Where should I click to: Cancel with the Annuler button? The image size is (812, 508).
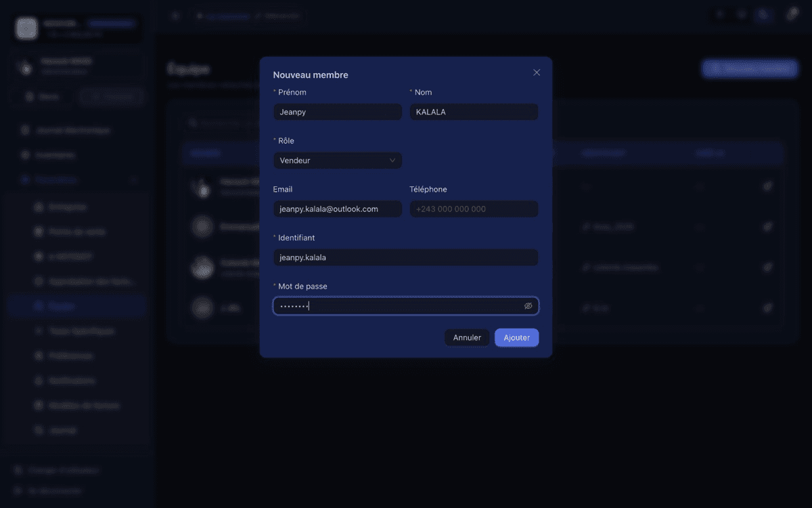[x=467, y=337]
